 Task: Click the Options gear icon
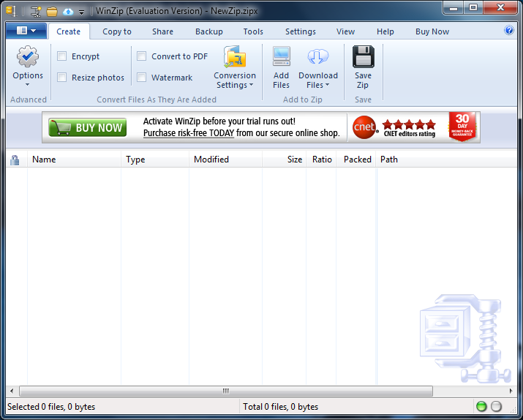click(x=28, y=56)
